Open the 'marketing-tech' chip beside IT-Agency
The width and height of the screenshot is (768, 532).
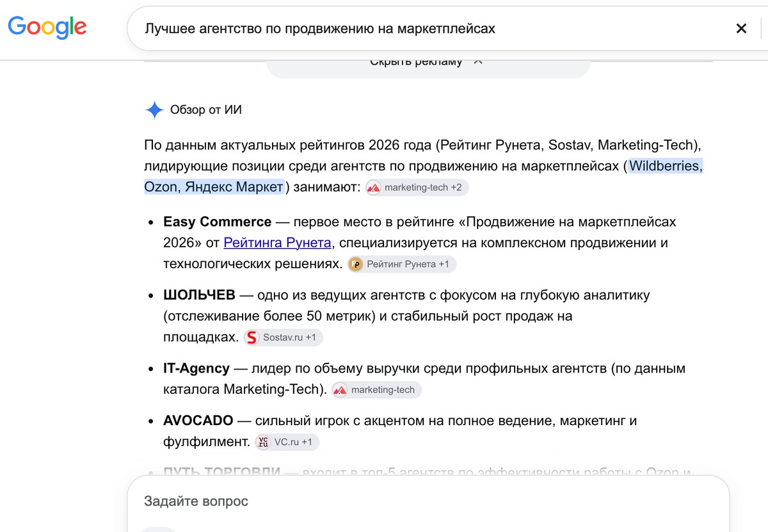pos(377,390)
